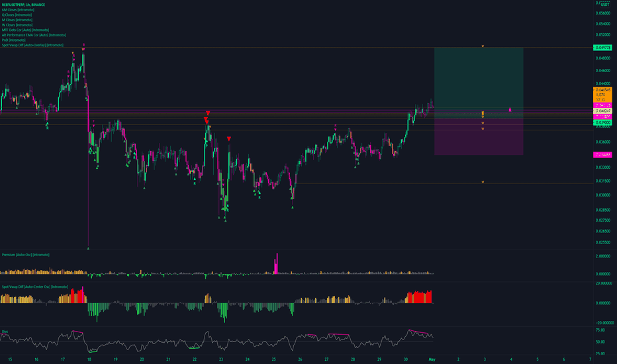This screenshot has width=617, height=364.
Task: Click the magenta divergence line at Divs right edge
Action: (x=418, y=332)
